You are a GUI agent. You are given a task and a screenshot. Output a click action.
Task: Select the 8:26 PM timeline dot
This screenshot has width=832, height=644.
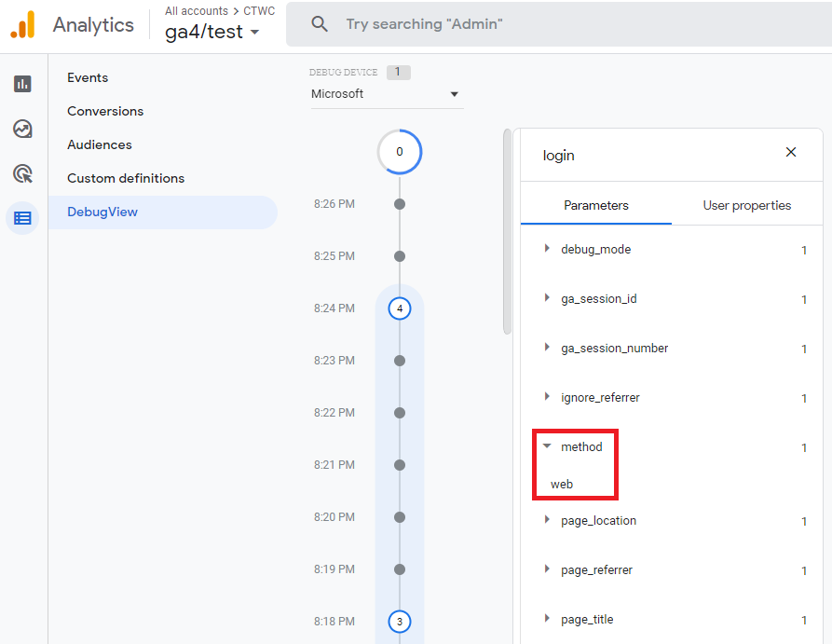pos(400,204)
